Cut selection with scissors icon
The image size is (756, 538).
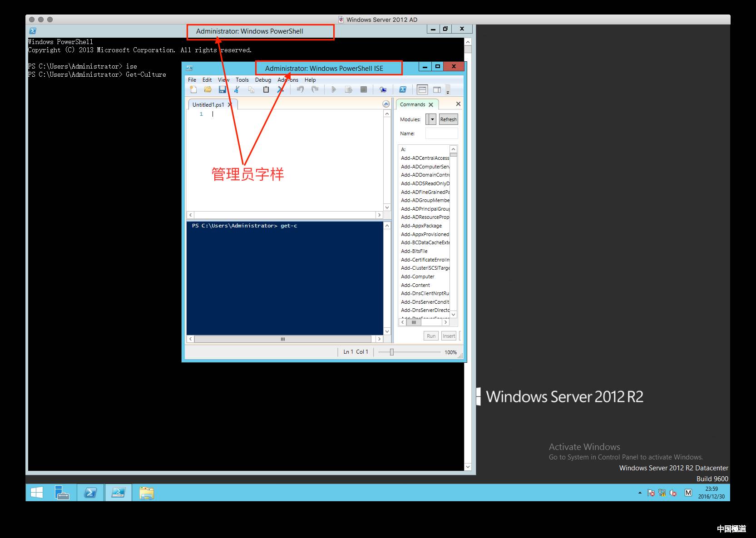click(x=237, y=89)
